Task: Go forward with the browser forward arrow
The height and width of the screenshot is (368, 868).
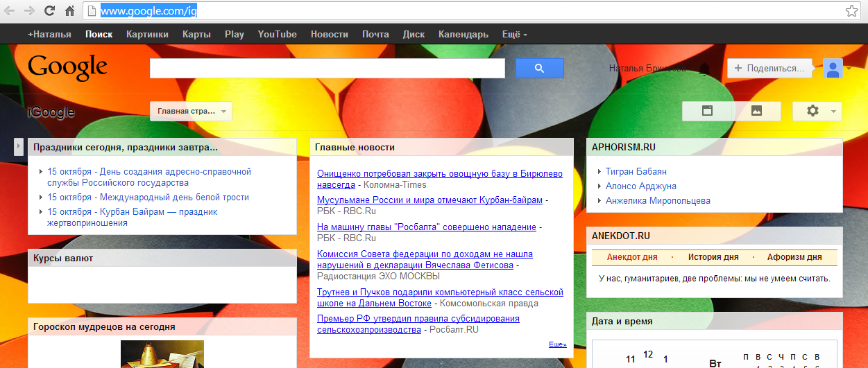Action: click(29, 10)
